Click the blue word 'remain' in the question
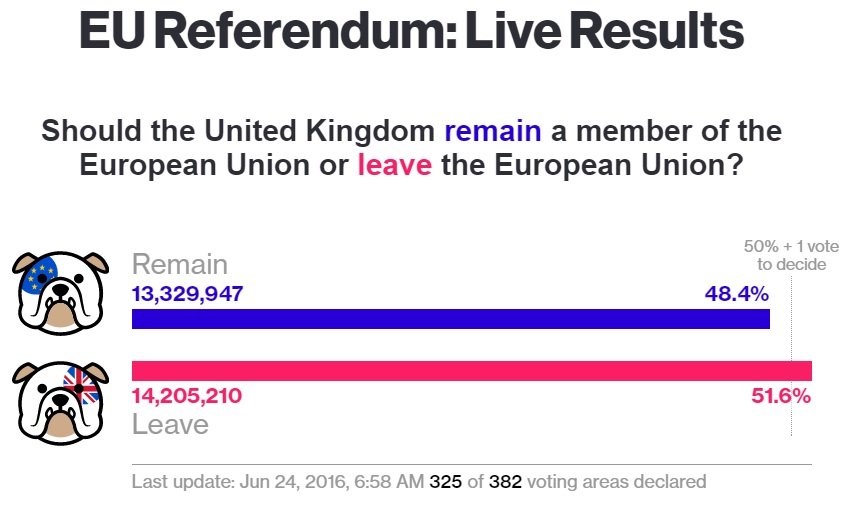 [x=493, y=131]
